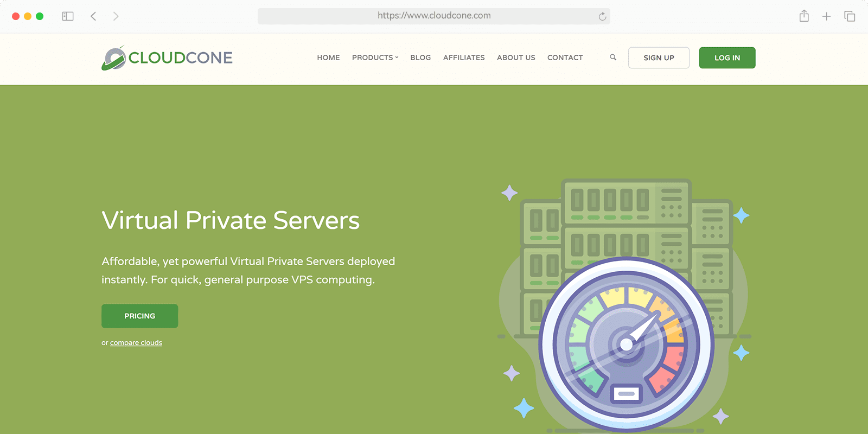
Task: Navigate to the Contact page
Action: click(x=565, y=58)
